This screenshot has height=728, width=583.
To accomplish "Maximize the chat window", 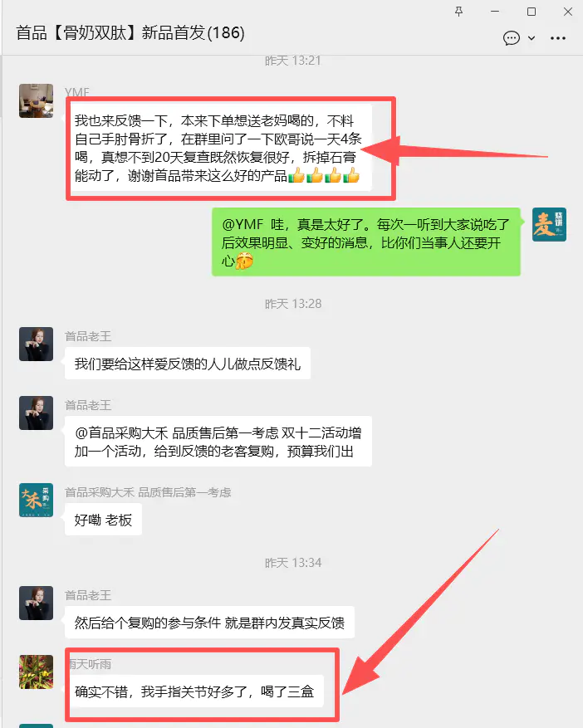I will (532, 12).
